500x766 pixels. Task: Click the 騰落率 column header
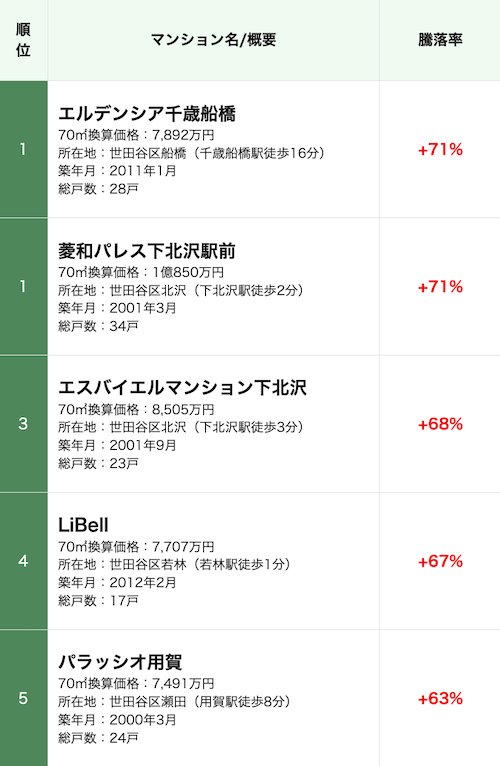(x=440, y=40)
